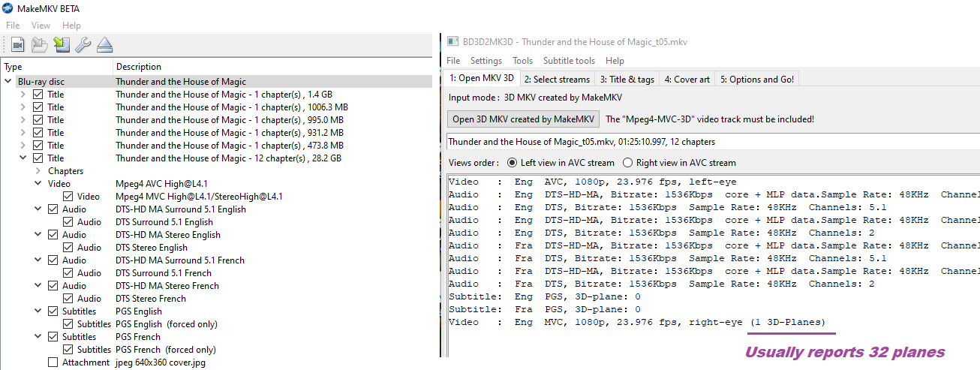Collapse the Blu-ray disc tree node
This screenshot has width=980, height=370.
point(8,82)
